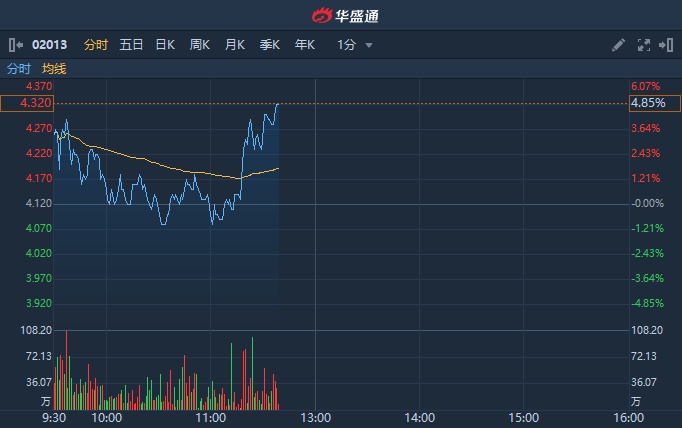The image size is (682, 428).
Task: Toggle the 分时 price line legend
Action: pyautogui.click(x=19, y=69)
